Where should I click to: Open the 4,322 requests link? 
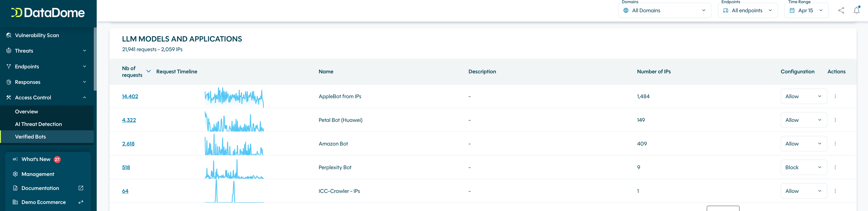(129, 120)
